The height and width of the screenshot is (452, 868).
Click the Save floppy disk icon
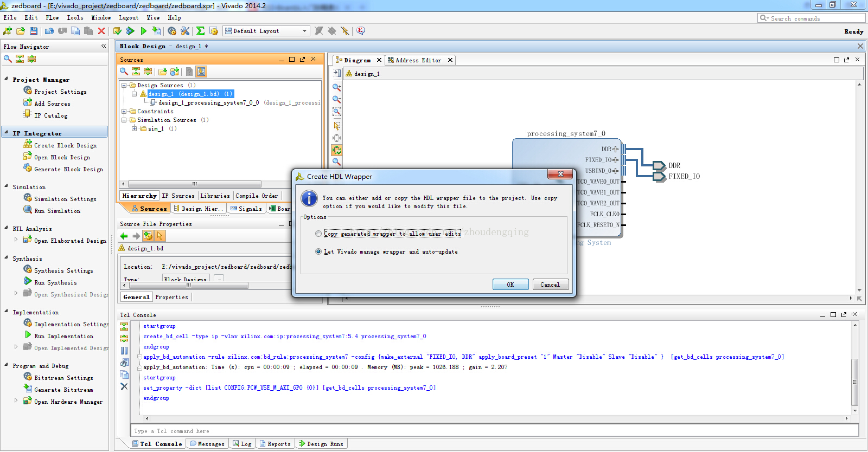pos(34,31)
